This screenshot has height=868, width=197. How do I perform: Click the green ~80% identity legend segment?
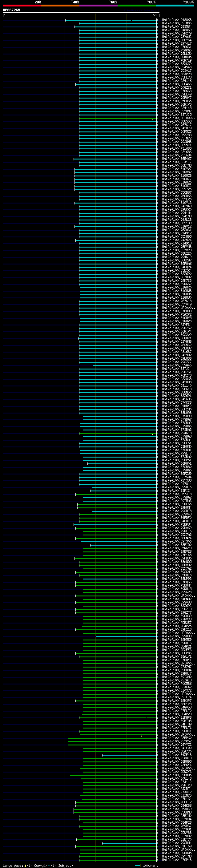coord(137,6)
